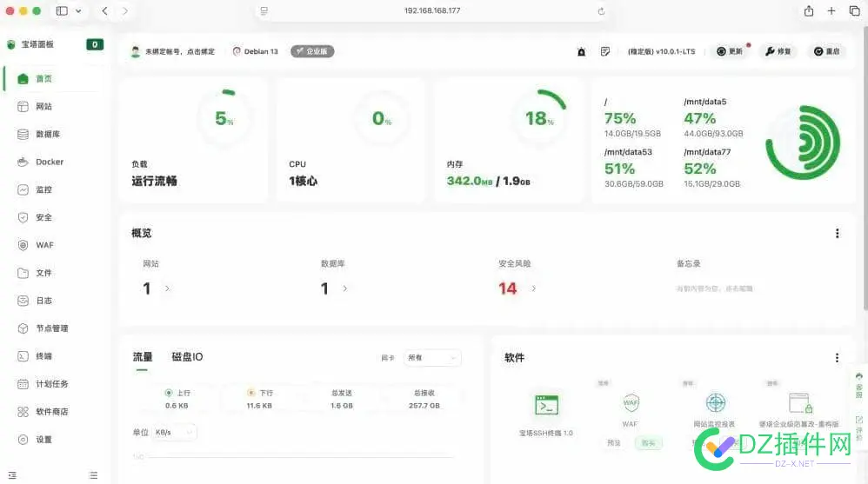Open Docker whale icon in sidebar
The image size is (868, 484).
(x=23, y=162)
